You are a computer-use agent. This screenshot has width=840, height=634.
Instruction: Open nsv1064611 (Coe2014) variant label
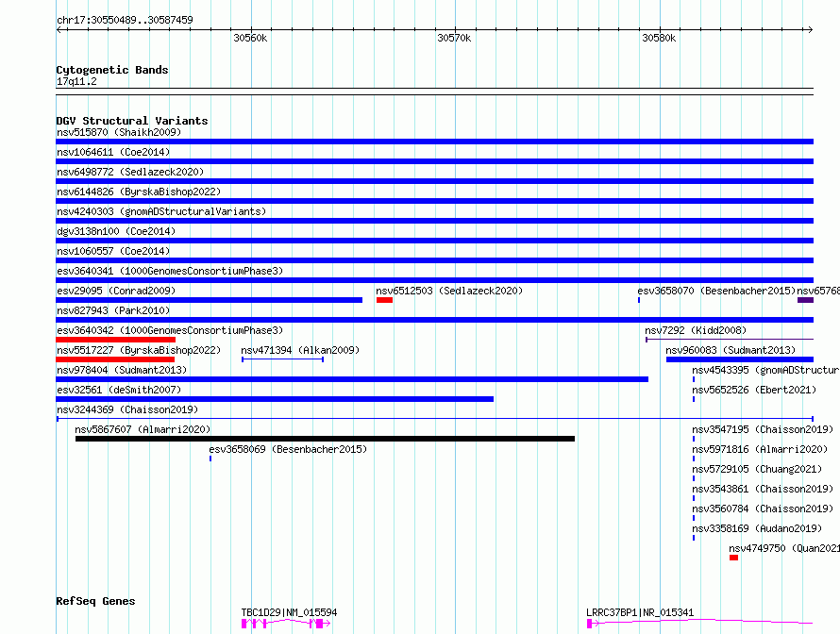[x=113, y=152]
